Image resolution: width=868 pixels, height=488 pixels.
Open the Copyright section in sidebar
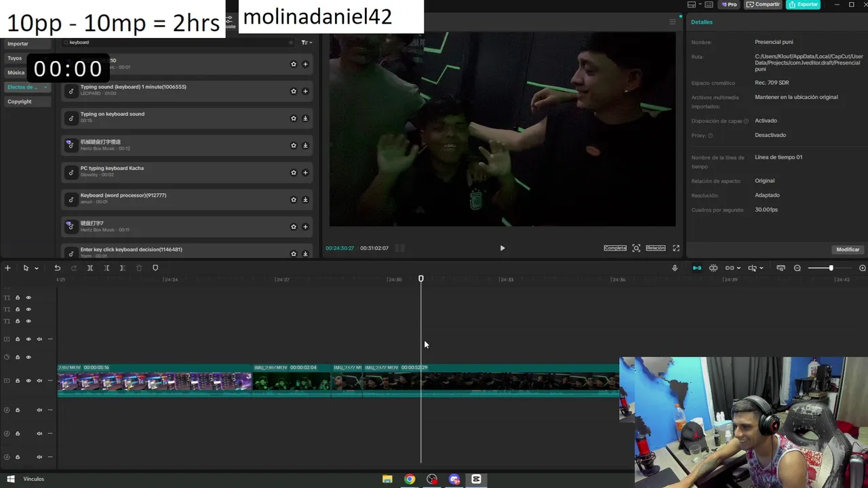coord(27,102)
